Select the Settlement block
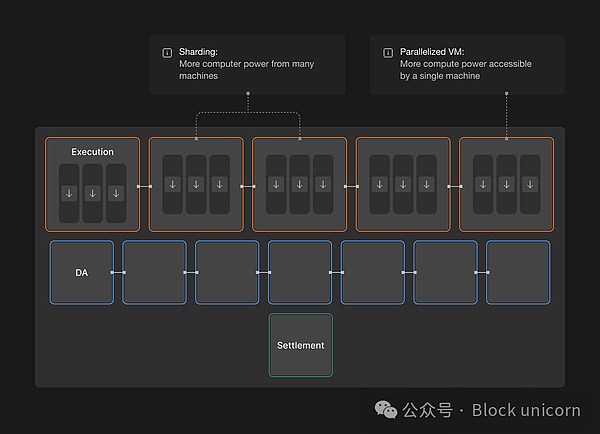The height and width of the screenshot is (434, 600). click(x=301, y=345)
